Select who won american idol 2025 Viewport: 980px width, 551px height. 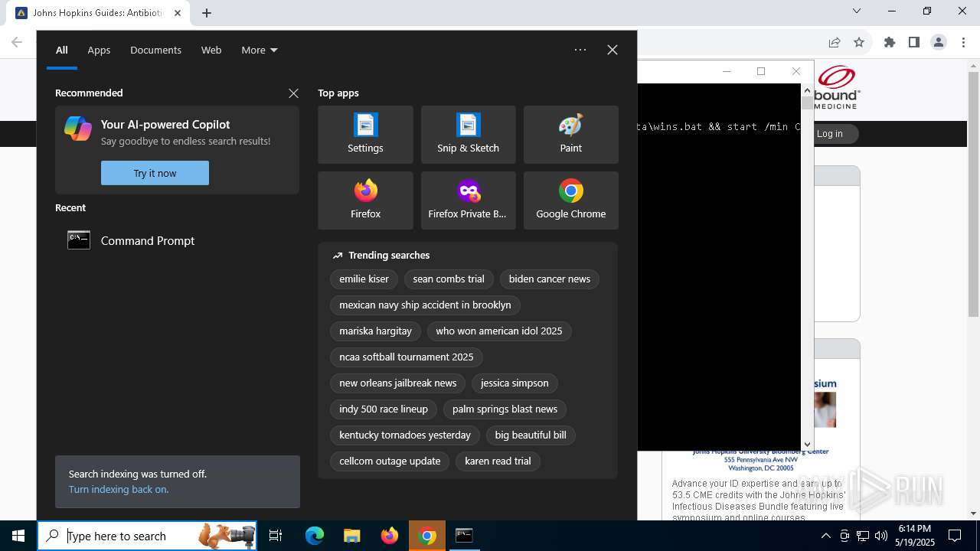pos(499,331)
